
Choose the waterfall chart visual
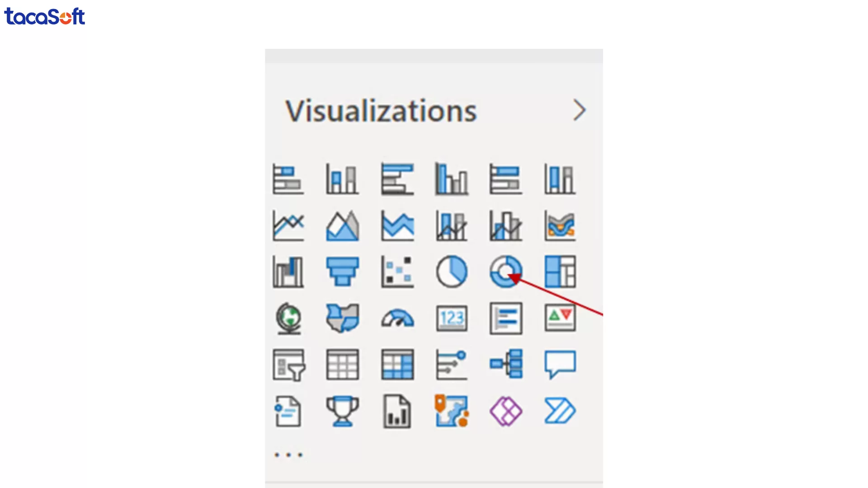tap(288, 272)
